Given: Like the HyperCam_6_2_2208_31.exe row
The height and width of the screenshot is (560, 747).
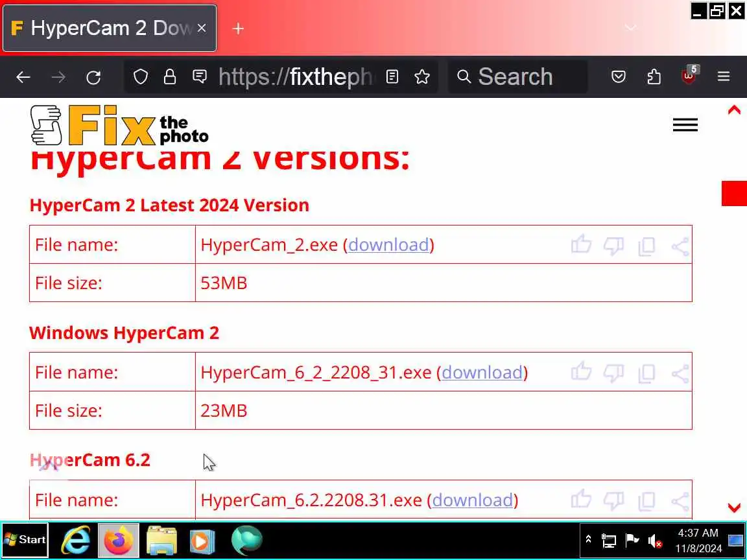Looking at the screenshot, I should click(x=581, y=372).
